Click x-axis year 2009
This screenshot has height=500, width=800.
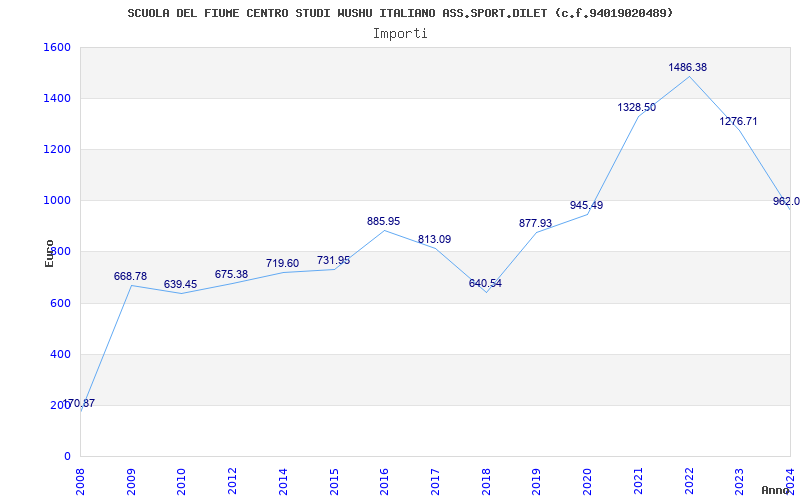131,481
